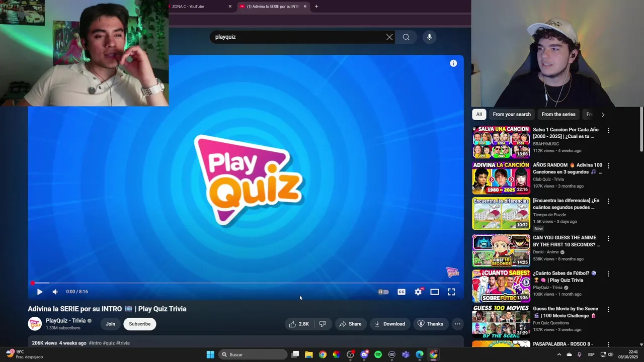
Task: Open the Club Quiz - Trivia channel link
Action: point(548,179)
